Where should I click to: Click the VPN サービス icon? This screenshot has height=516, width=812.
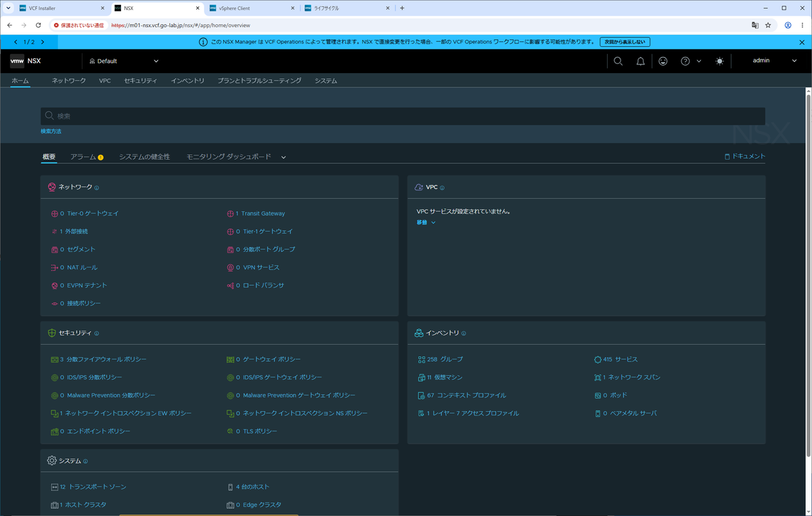[230, 267]
